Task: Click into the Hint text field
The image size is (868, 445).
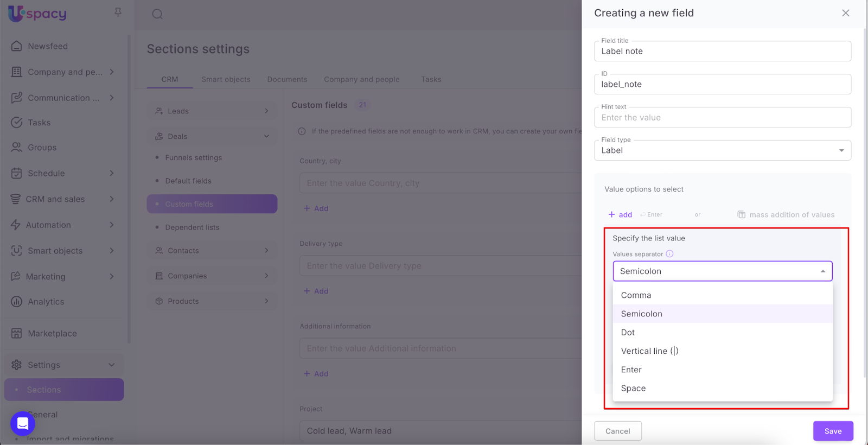Action: pos(722,118)
